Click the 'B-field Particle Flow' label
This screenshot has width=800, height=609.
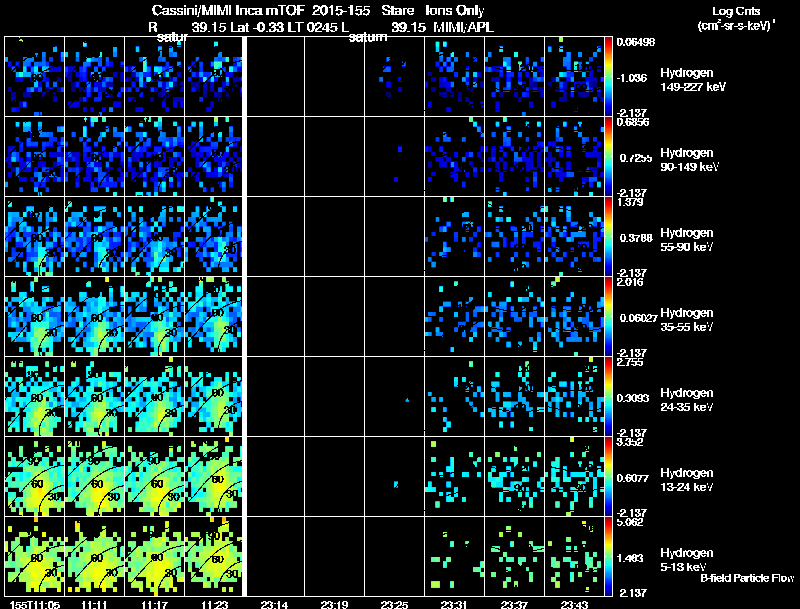click(747, 578)
